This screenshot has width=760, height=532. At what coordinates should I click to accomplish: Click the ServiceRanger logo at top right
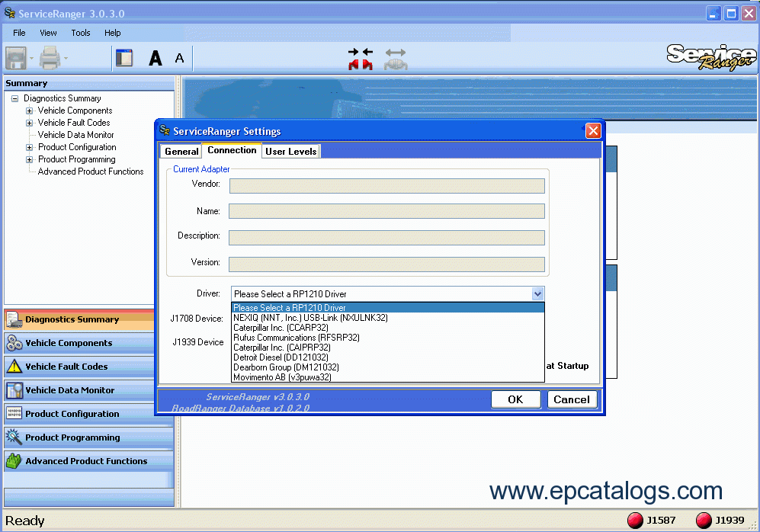[710, 58]
